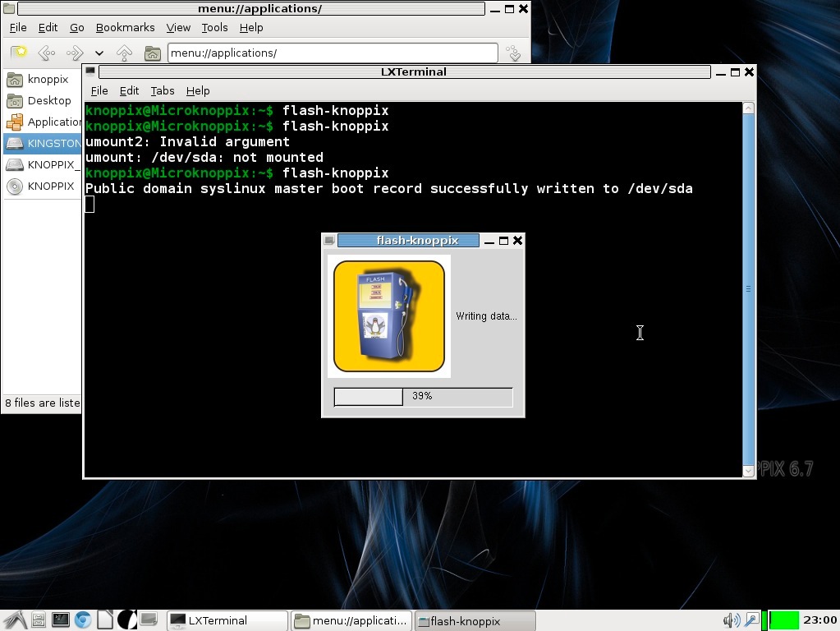Viewport: 840px width, 631px height.
Task: Open the Tools menu in file manager
Action: [214, 27]
